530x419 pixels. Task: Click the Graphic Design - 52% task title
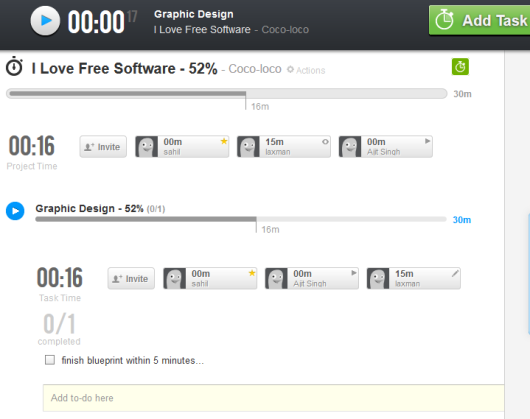coord(90,209)
